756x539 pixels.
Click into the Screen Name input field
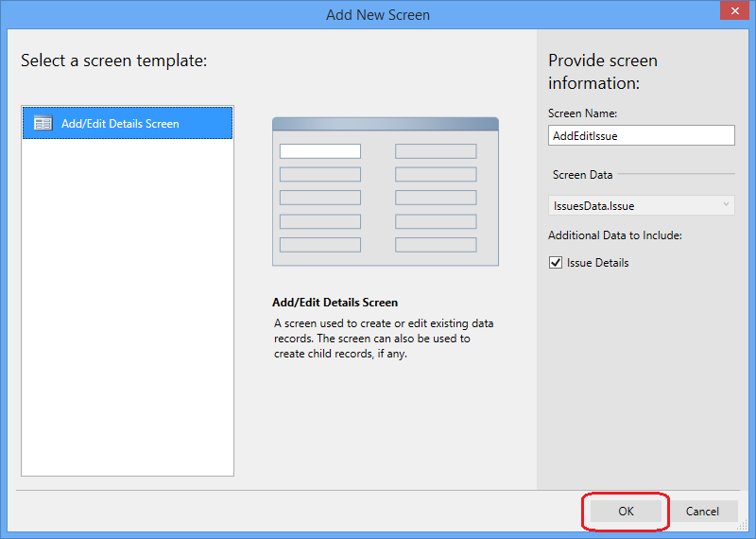(x=642, y=135)
